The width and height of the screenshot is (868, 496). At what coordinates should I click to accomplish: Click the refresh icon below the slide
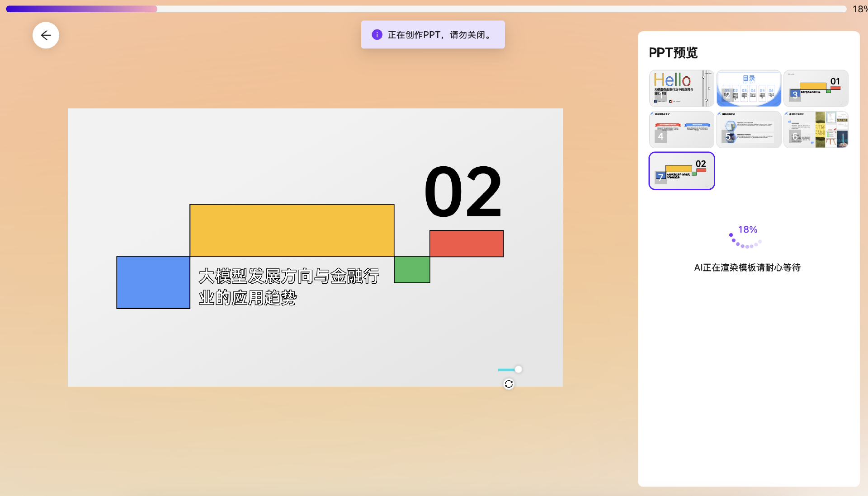coord(509,384)
